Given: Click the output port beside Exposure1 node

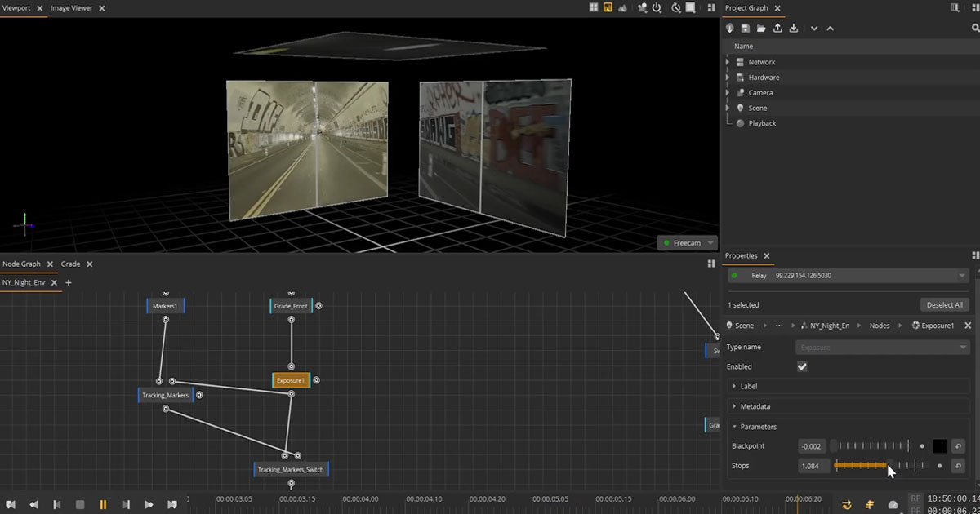Looking at the screenshot, I should [x=316, y=380].
